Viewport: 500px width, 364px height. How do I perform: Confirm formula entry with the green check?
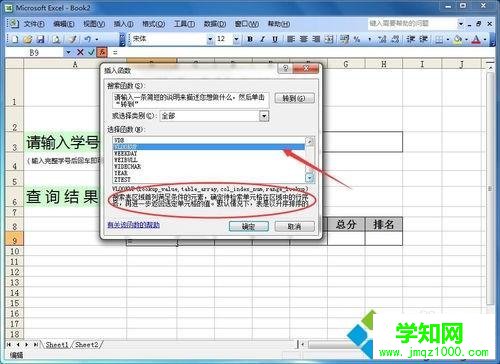coord(91,52)
